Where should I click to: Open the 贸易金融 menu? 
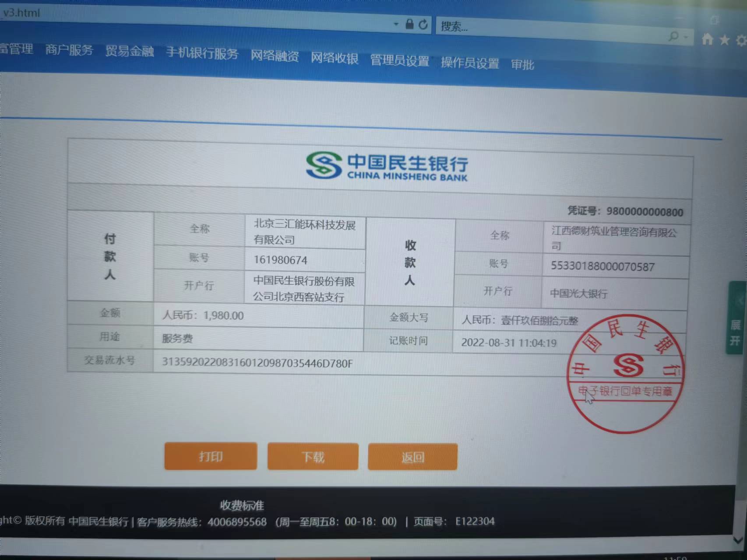pos(130,52)
